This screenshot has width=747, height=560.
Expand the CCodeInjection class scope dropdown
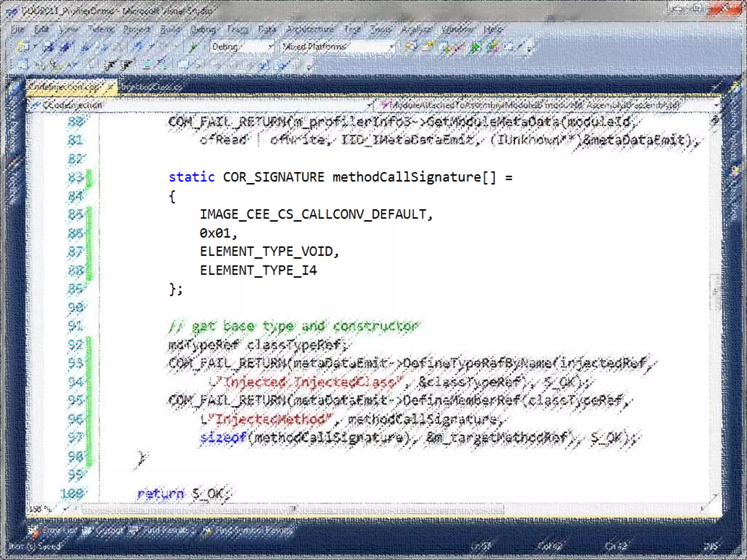(x=369, y=105)
